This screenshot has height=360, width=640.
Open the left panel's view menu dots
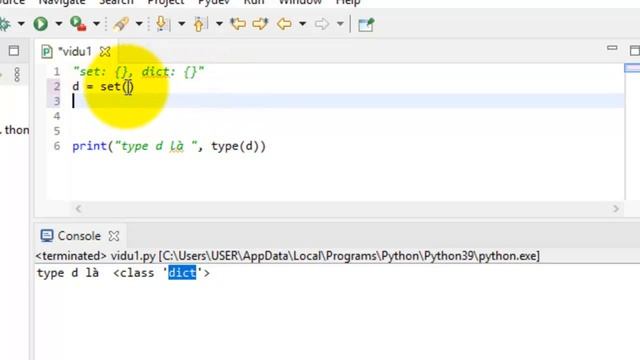click(x=17, y=75)
